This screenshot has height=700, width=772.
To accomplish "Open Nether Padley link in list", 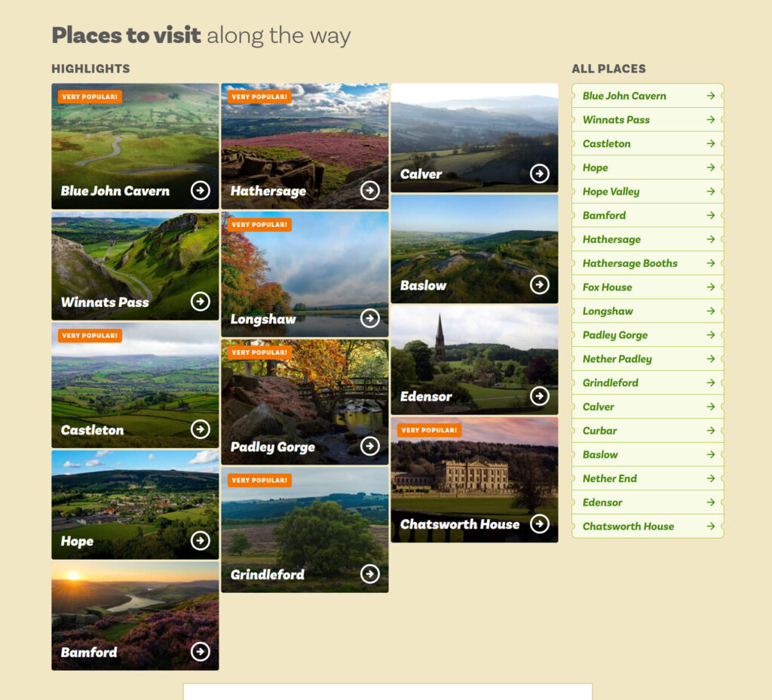I will tap(648, 358).
